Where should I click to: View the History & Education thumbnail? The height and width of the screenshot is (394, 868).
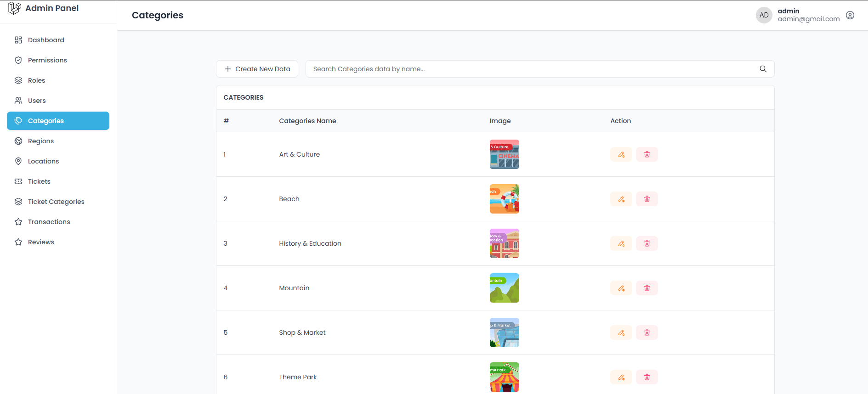coord(505,243)
